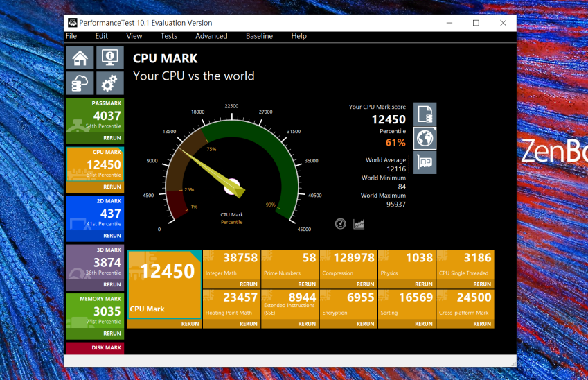The width and height of the screenshot is (588, 380).
Task: Select the 2D Mark 437 score tile
Action: click(x=96, y=213)
